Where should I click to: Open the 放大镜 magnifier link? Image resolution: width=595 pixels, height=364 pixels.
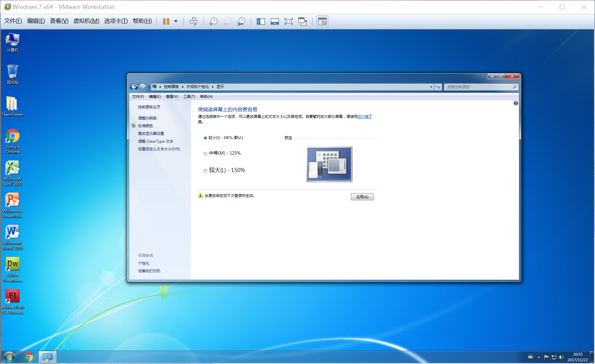coord(363,116)
